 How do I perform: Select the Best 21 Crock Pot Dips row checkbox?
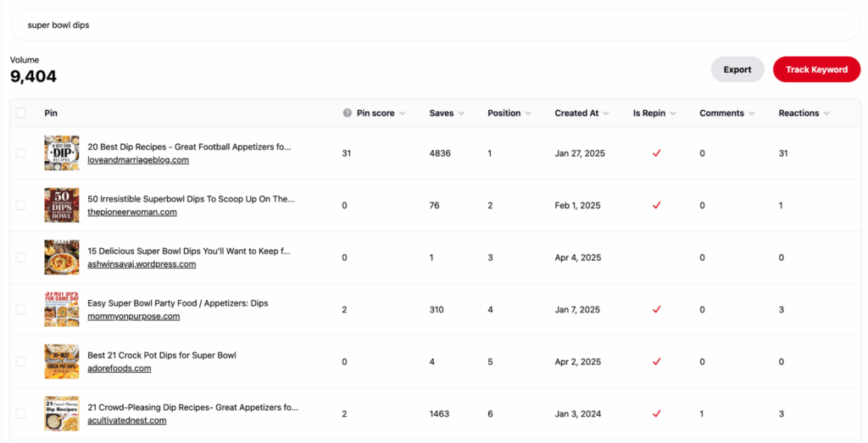21,362
